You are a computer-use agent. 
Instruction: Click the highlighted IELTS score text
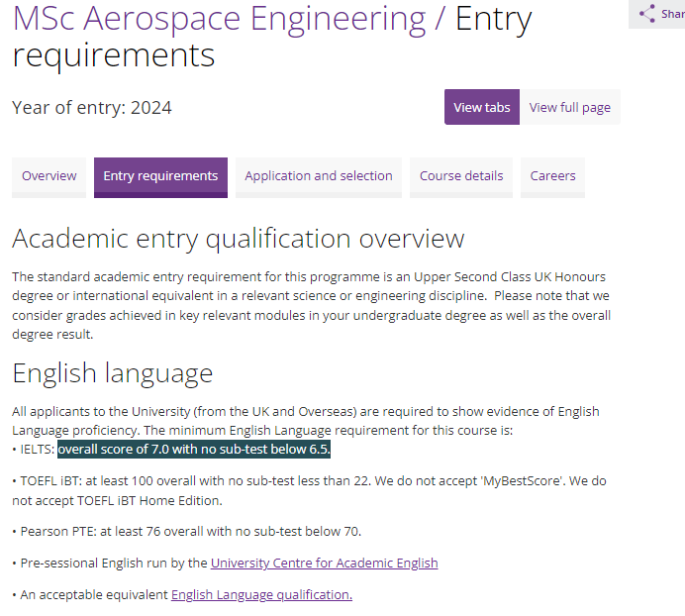coord(194,449)
